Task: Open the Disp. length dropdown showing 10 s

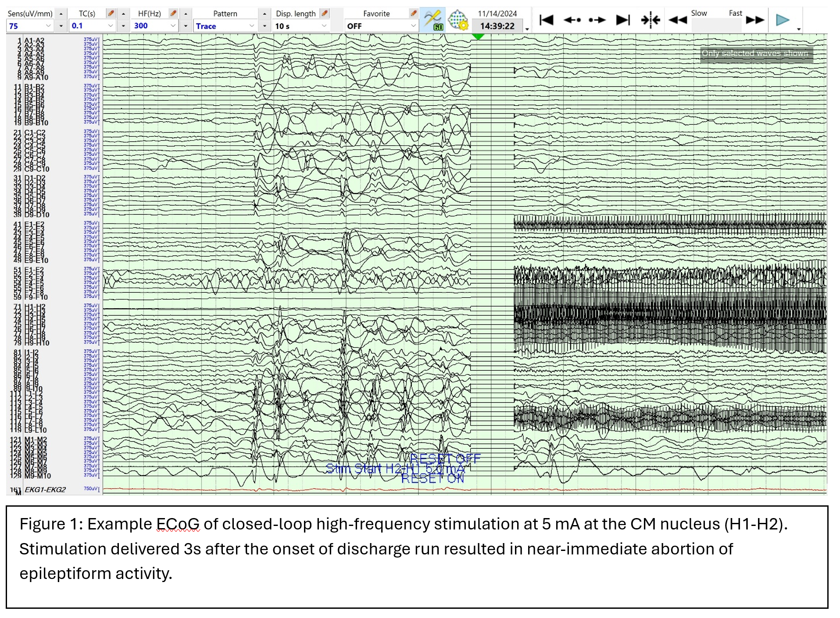Action: click(301, 26)
